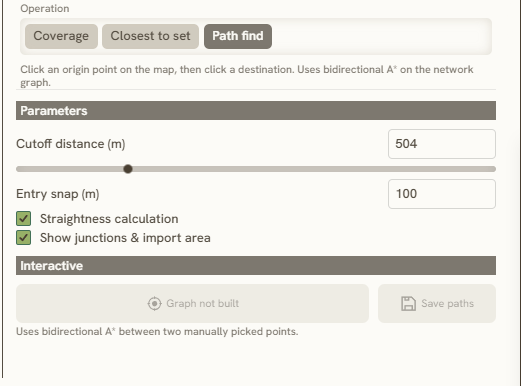521x386 pixels.
Task: Click the far right end of cutoff slider track
Action: point(494,169)
